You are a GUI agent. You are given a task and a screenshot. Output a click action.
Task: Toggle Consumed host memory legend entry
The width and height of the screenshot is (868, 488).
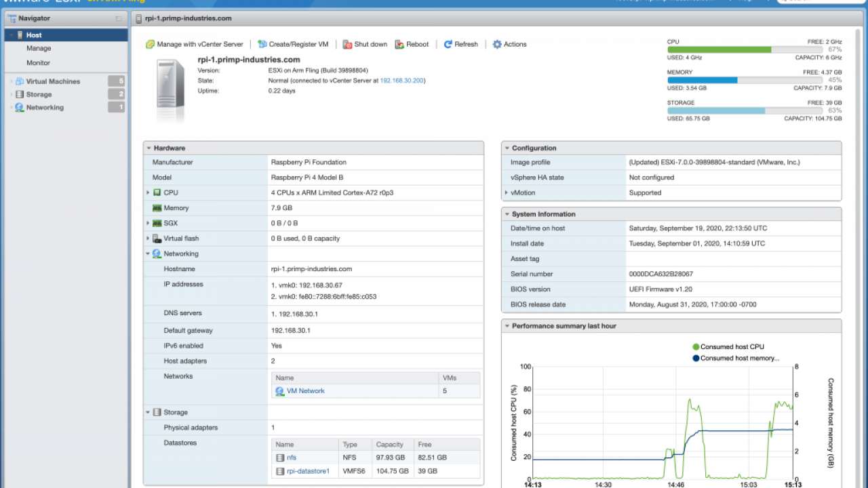[x=736, y=358]
